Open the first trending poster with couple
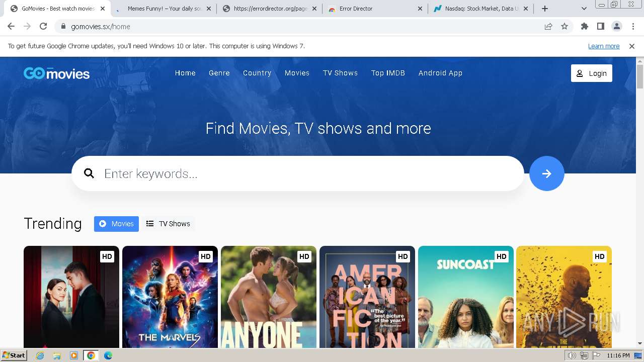This screenshot has width=644, height=362. [71, 297]
